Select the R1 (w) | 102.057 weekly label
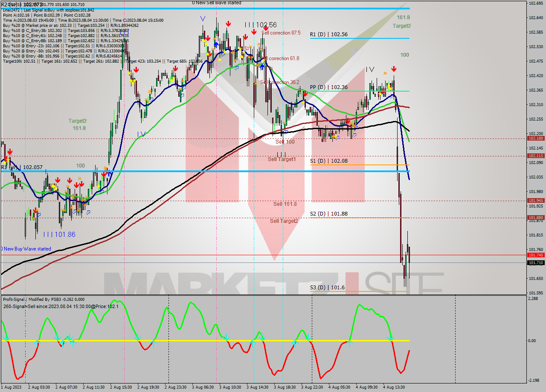This screenshot has width=546, height=392. pyautogui.click(x=21, y=167)
